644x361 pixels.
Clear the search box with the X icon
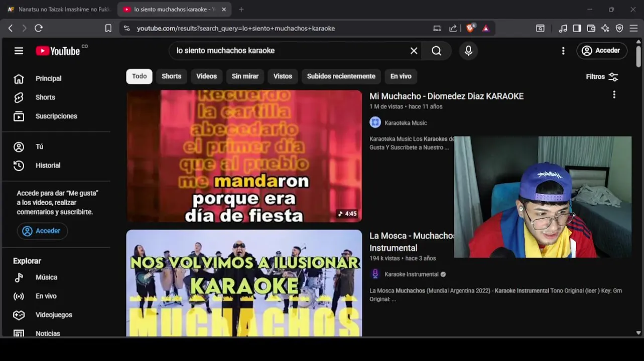coord(414,51)
